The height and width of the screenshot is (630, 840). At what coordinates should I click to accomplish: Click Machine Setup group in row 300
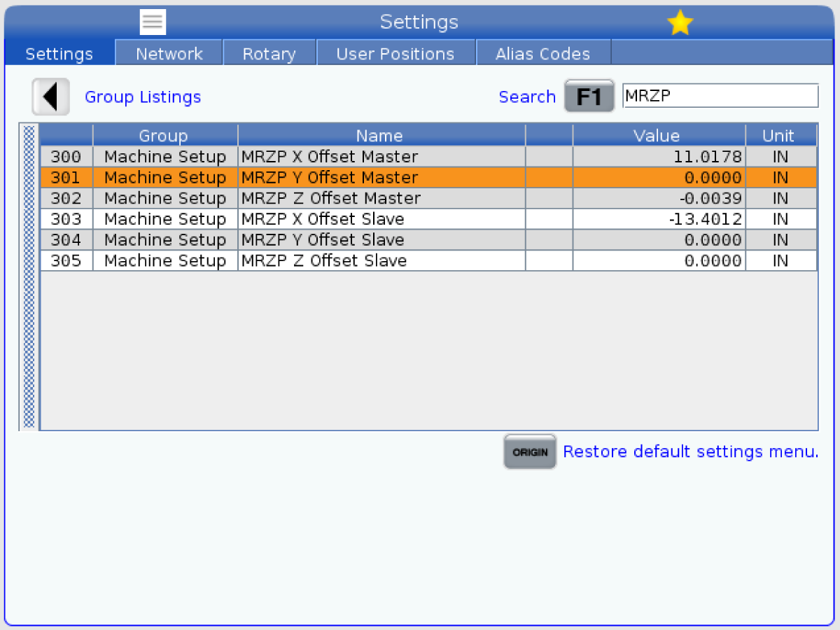(x=165, y=157)
